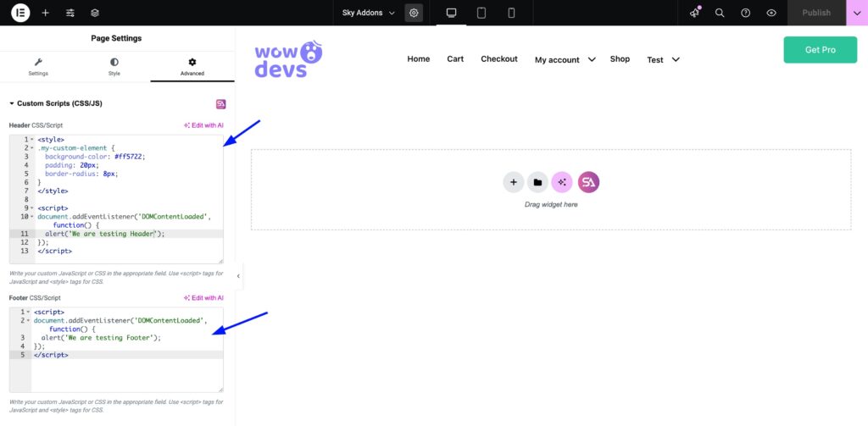Open the template library folder icon
The height and width of the screenshot is (426, 868).
click(x=537, y=182)
